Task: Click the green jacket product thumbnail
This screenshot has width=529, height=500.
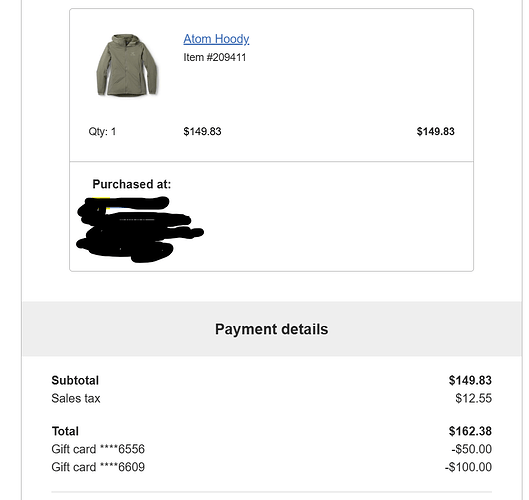Action: click(x=127, y=65)
